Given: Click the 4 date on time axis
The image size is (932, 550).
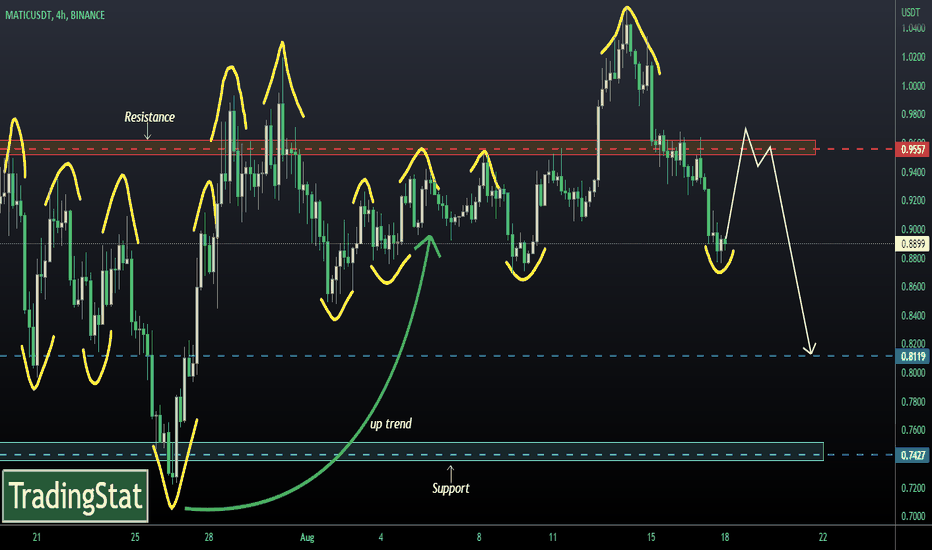Looking at the screenshot, I should tap(381, 538).
